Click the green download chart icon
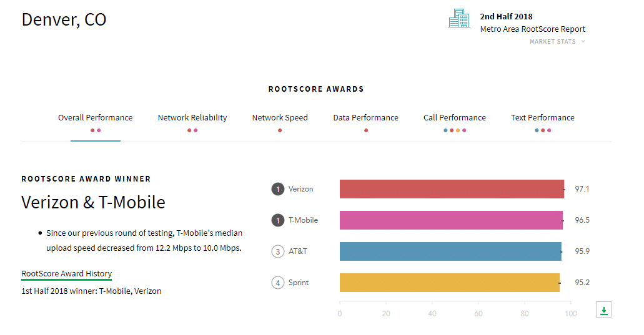 coord(603,309)
